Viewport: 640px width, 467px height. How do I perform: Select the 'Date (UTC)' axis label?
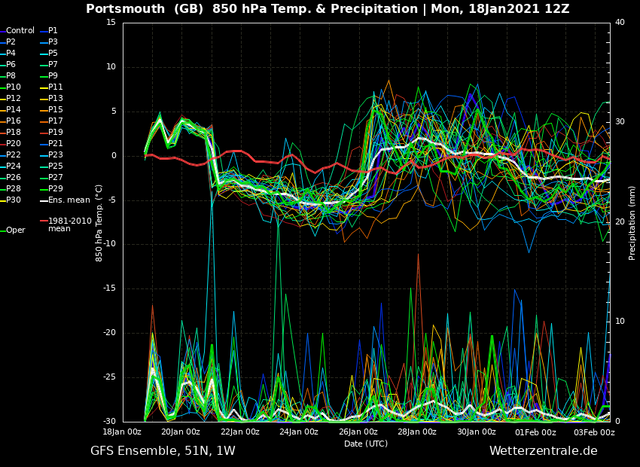coord(366,444)
